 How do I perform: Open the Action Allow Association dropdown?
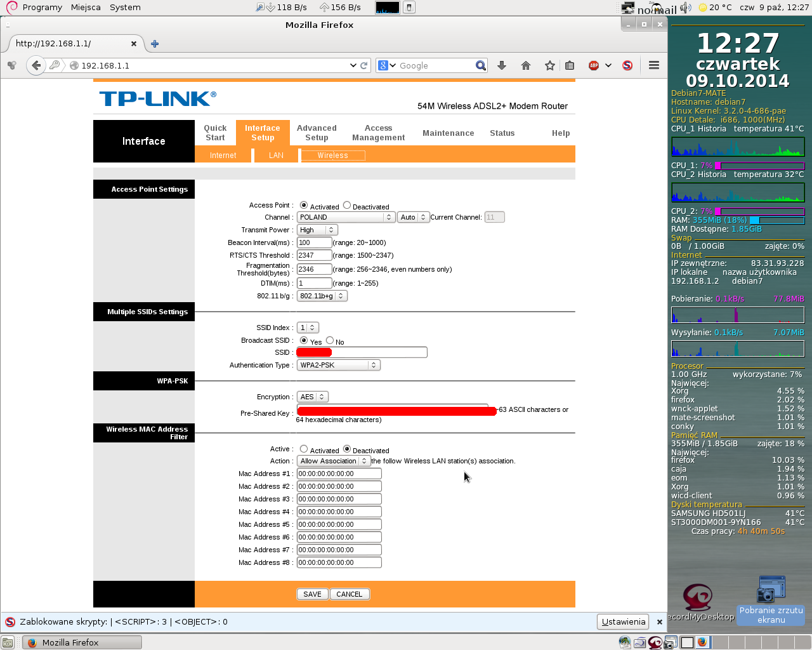tap(334, 461)
